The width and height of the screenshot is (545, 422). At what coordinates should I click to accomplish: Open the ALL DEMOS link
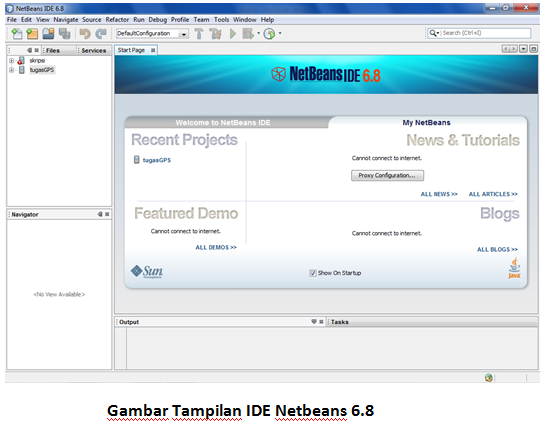pyautogui.click(x=216, y=247)
